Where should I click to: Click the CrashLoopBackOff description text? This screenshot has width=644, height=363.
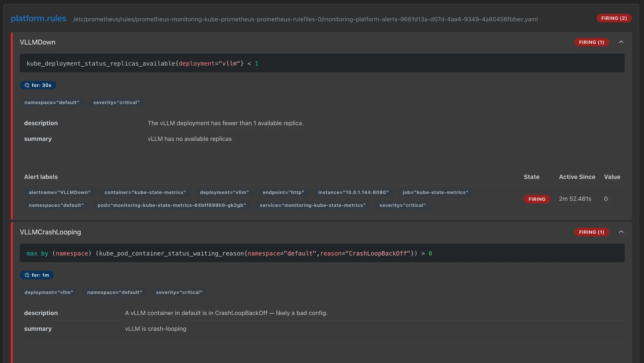point(226,313)
